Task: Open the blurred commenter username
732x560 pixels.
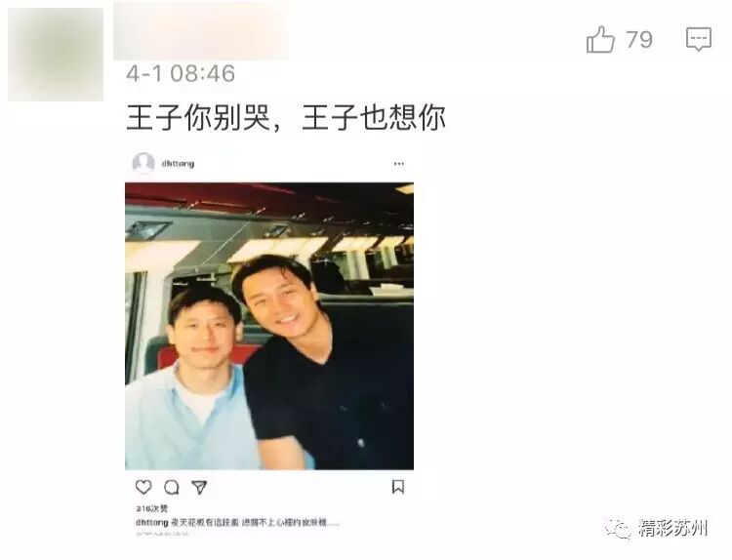Action: [201, 31]
